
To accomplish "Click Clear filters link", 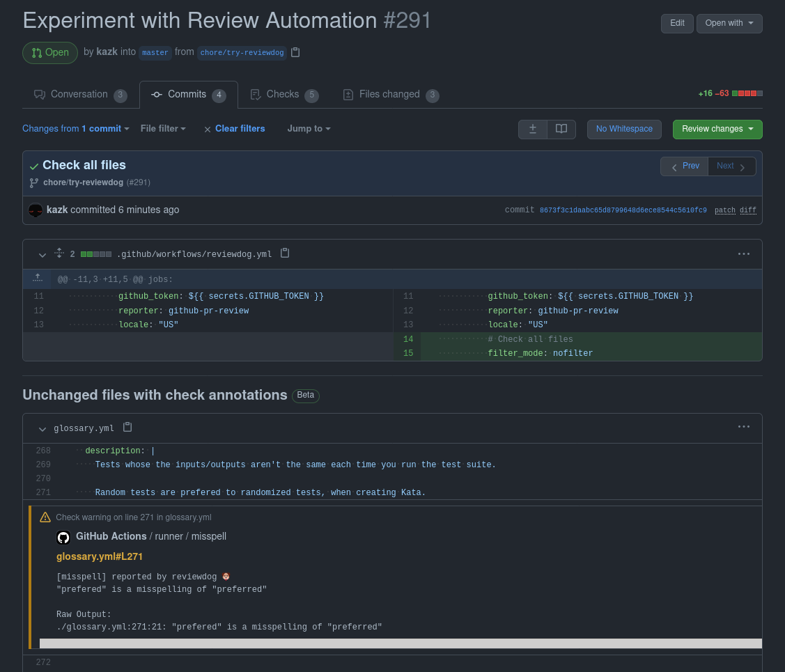I will click(240, 129).
